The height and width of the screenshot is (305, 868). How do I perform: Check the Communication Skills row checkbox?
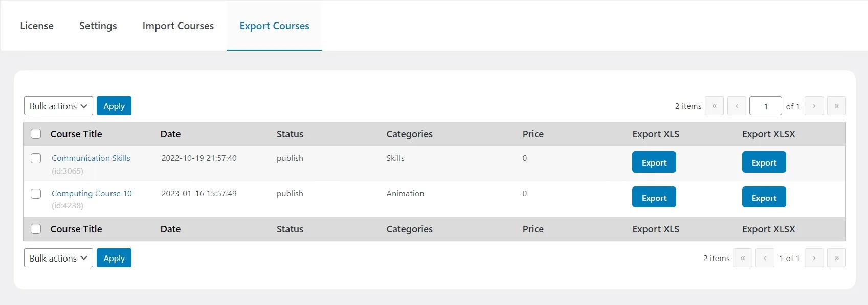[36, 158]
